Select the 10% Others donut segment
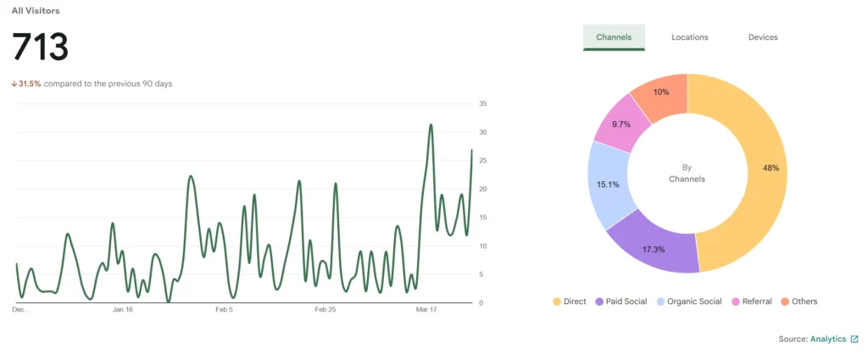The image size is (868, 353). point(661,92)
